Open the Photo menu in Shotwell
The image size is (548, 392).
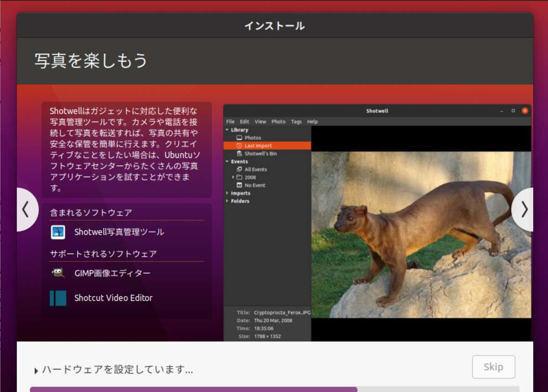pos(279,122)
